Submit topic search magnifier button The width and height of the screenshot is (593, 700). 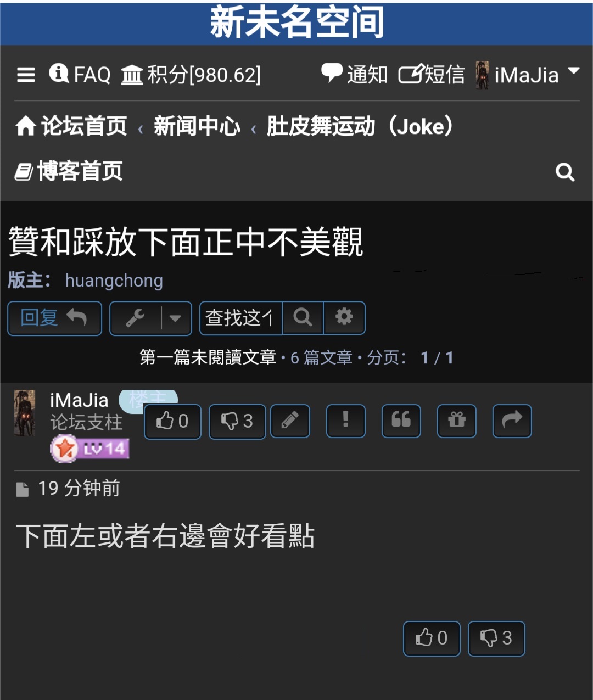pos(303,318)
